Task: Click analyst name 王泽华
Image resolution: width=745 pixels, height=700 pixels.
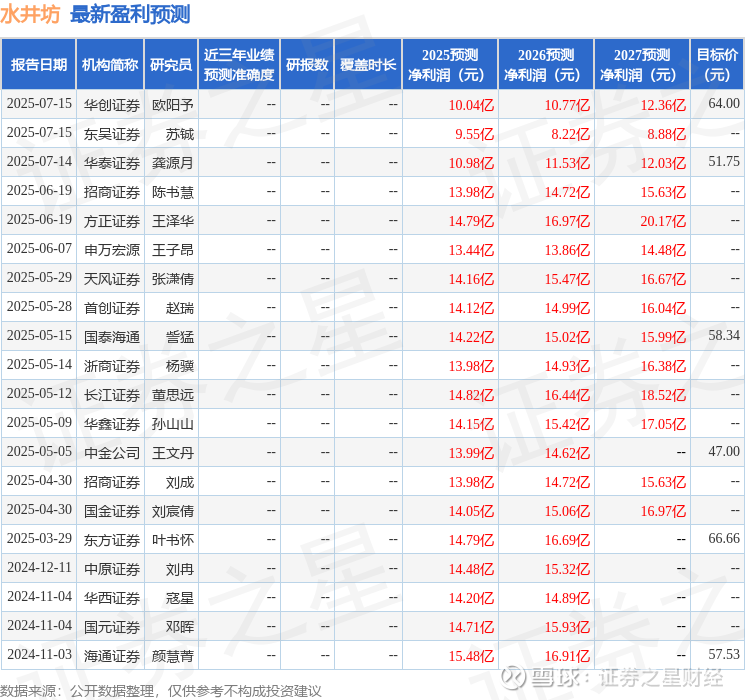Action: pos(173,221)
